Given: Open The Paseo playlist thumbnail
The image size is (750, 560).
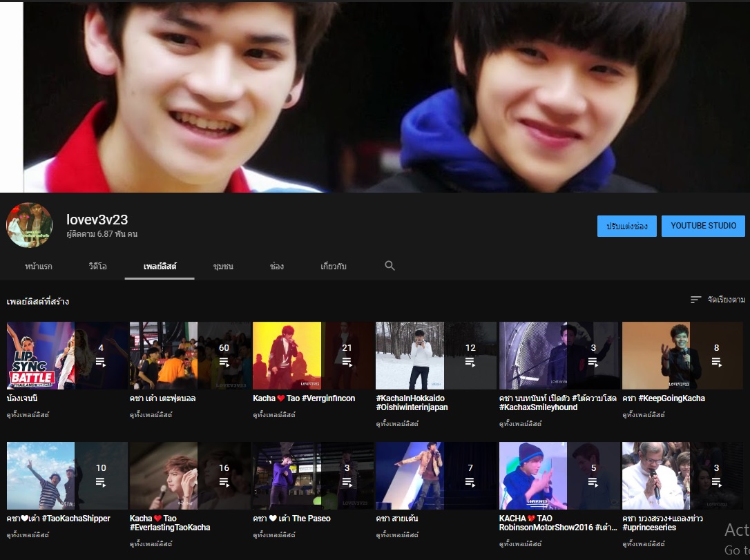Looking at the screenshot, I should [314, 476].
